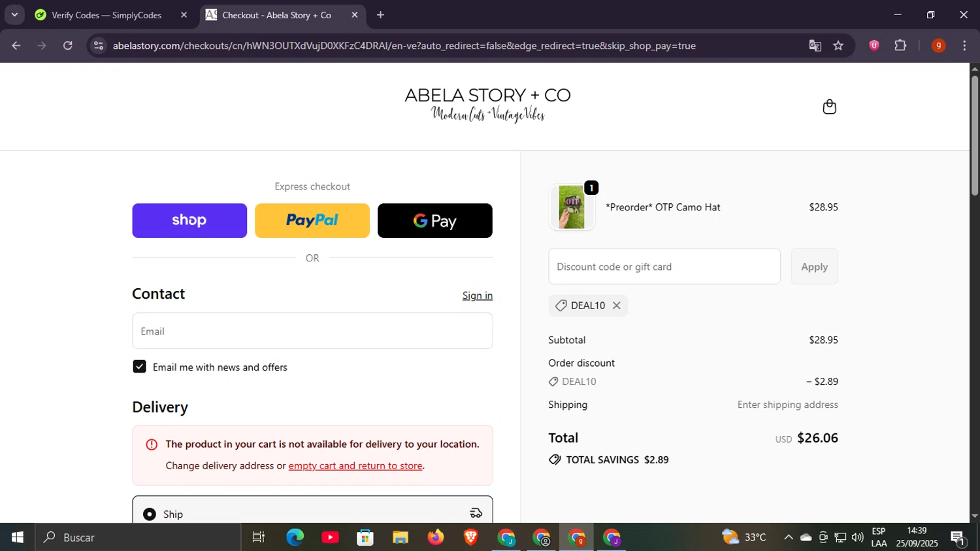This screenshot has height=551, width=980.
Task: Close the Verify Codes — SimplyCodes tab
Action: 184,15
